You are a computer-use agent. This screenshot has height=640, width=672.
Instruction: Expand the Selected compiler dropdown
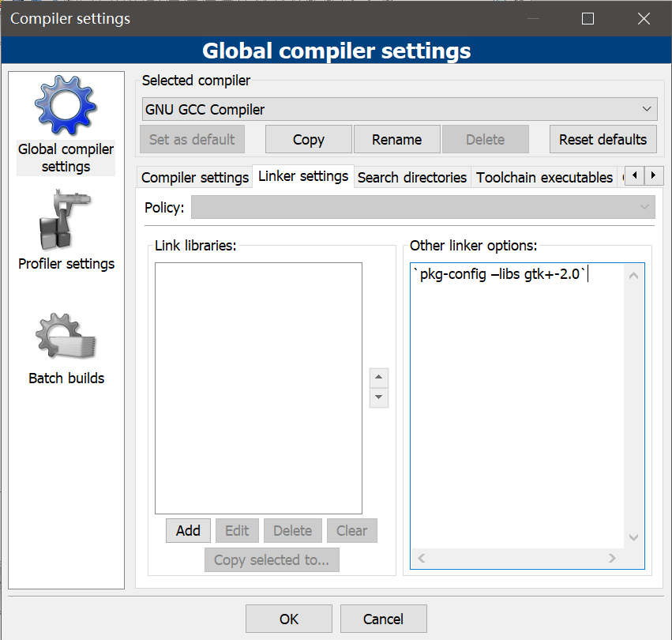click(647, 109)
